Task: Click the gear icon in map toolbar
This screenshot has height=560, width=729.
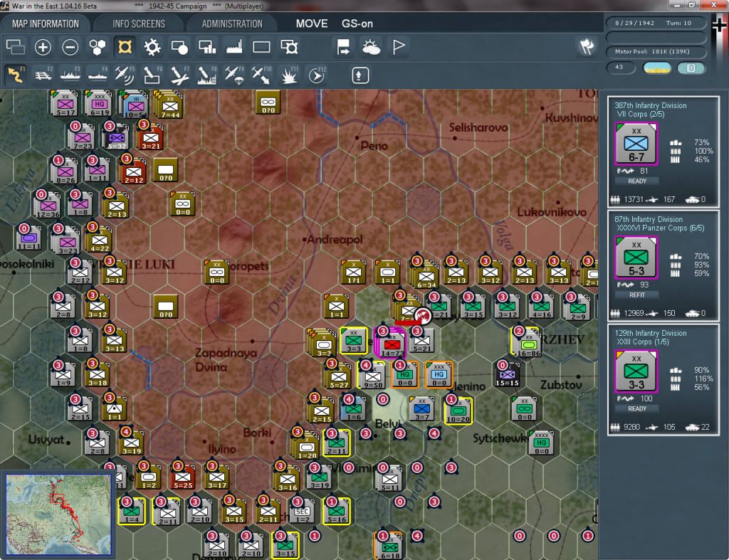Action: [x=152, y=47]
